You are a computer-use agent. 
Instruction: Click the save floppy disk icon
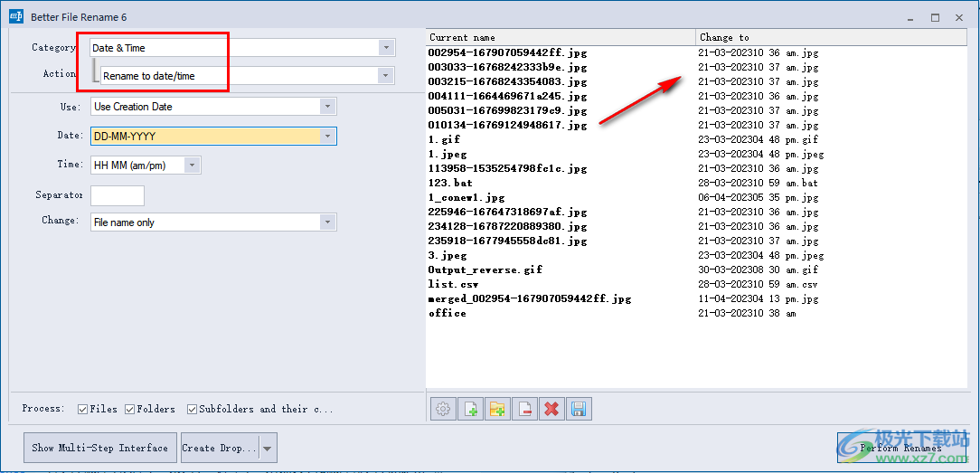[579, 410]
